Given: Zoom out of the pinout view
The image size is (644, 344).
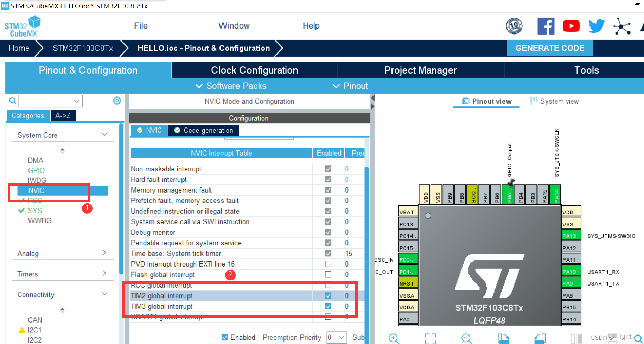Looking at the screenshot, I should 466,338.
